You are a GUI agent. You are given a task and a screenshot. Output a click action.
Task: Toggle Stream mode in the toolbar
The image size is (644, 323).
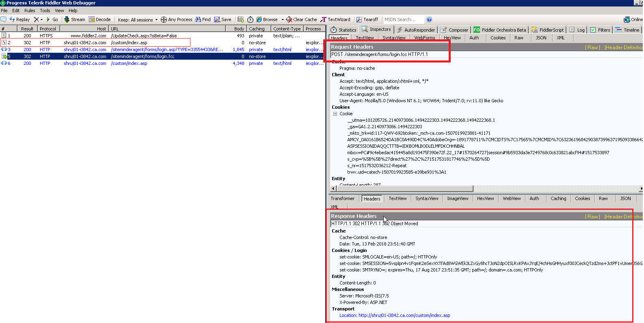click(75, 19)
